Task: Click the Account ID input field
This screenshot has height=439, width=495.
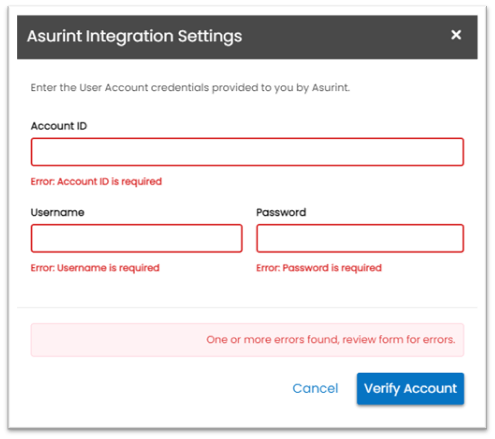Action: 247,152
